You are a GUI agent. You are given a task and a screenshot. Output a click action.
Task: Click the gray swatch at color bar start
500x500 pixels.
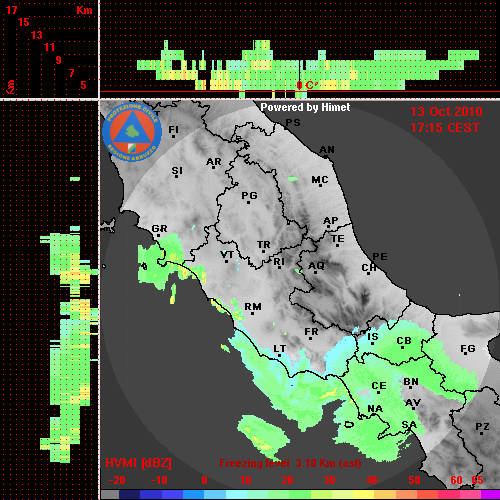click(x=110, y=494)
